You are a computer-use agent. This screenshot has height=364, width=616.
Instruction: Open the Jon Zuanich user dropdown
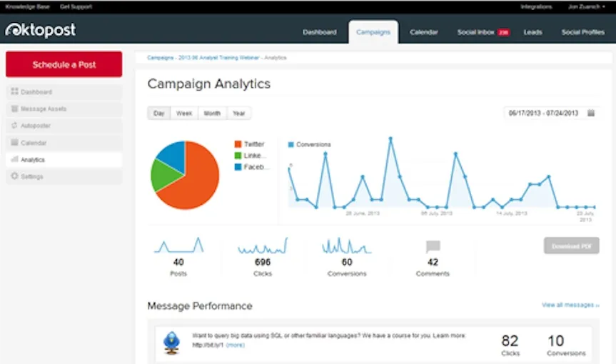point(586,6)
